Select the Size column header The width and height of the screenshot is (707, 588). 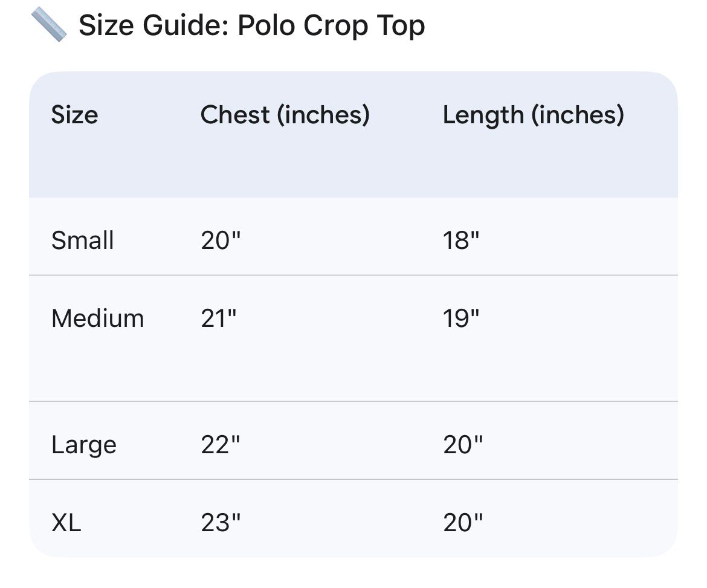pyautogui.click(x=74, y=115)
